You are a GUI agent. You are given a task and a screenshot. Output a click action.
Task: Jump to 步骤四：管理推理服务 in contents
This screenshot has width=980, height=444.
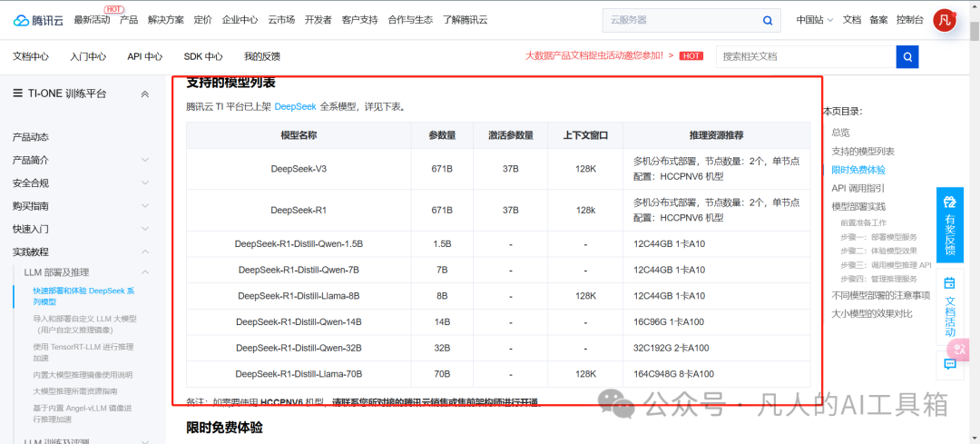click(x=878, y=279)
